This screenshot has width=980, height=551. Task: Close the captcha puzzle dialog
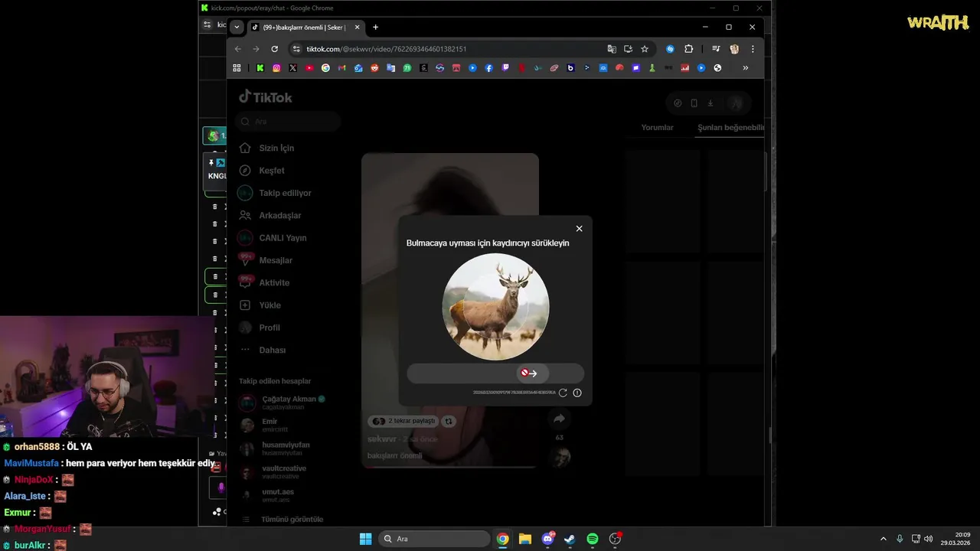579,228
